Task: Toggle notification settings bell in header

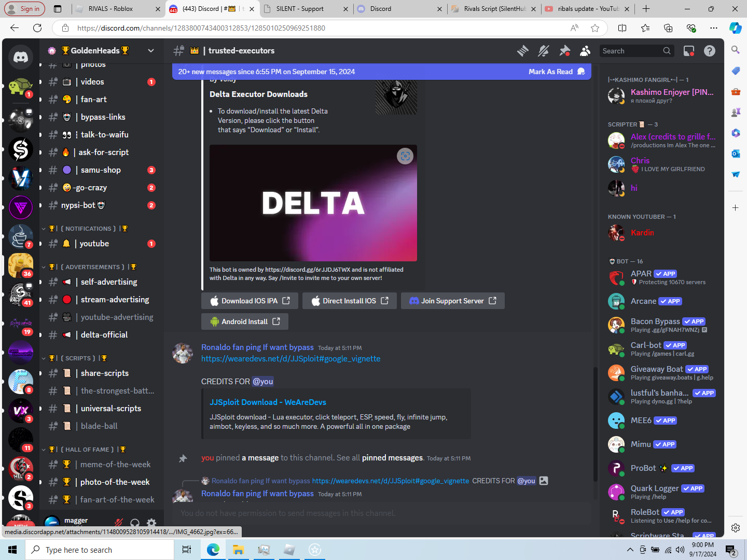Action: tap(544, 51)
